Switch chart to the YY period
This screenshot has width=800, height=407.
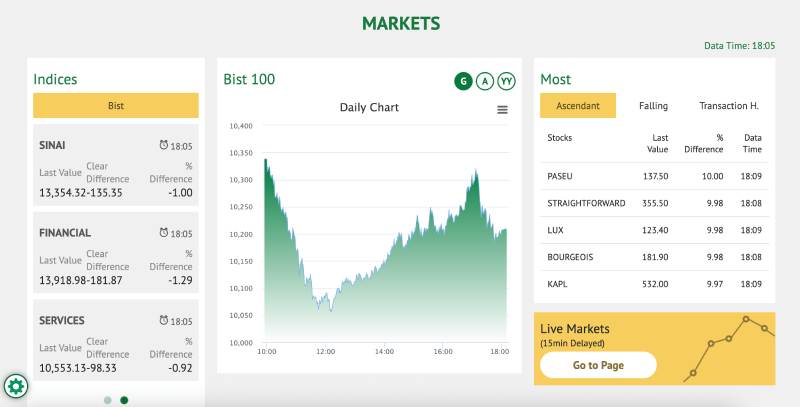[x=507, y=81]
